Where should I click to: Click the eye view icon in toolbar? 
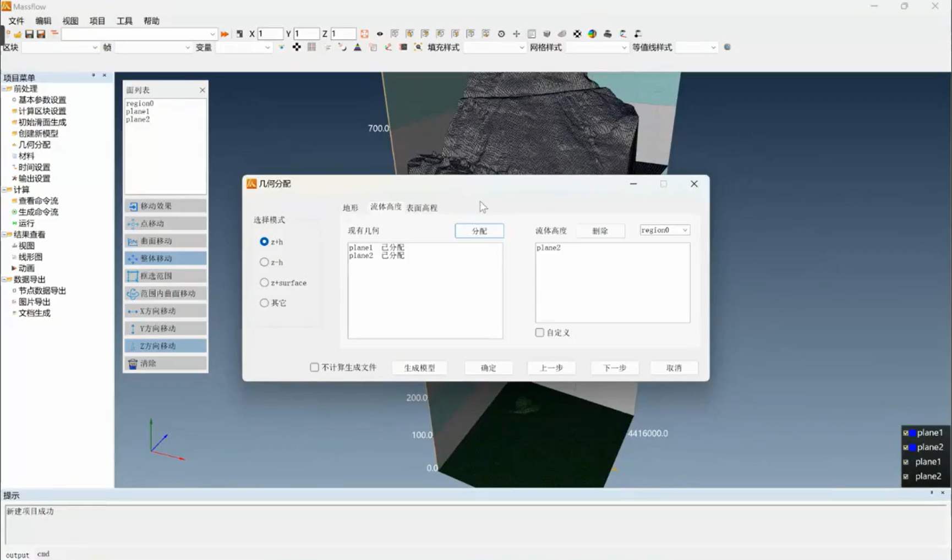point(380,34)
